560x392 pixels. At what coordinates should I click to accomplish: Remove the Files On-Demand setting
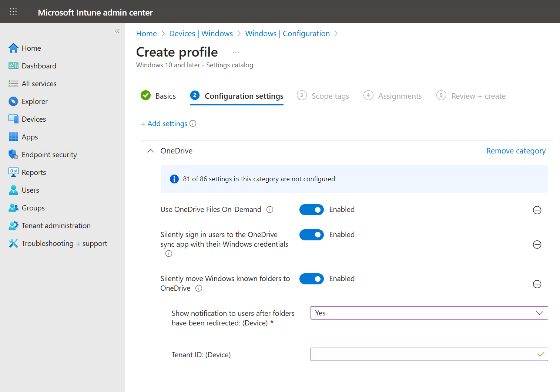click(x=537, y=210)
